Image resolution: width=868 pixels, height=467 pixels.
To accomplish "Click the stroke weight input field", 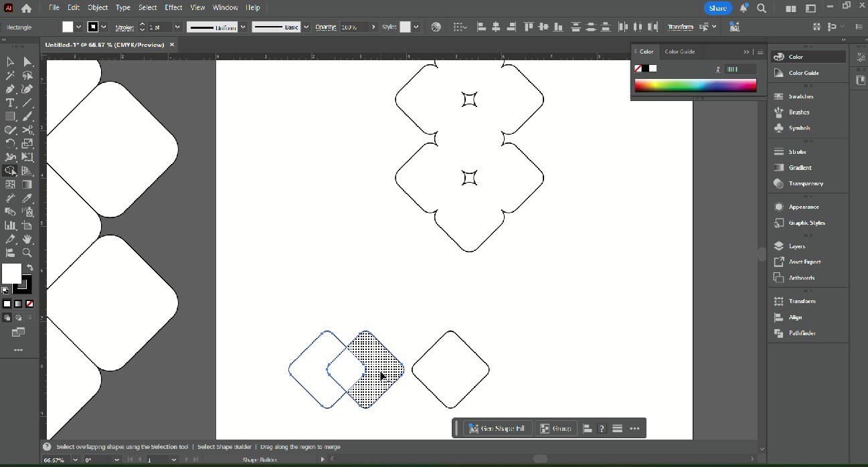I will click(x=161, y=27).
